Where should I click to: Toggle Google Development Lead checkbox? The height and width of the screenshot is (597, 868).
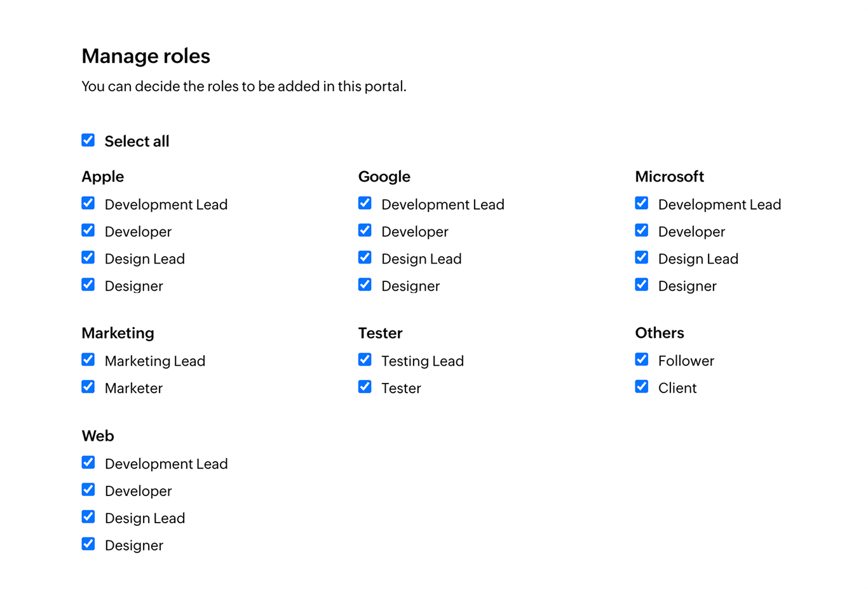click(365, 203)
